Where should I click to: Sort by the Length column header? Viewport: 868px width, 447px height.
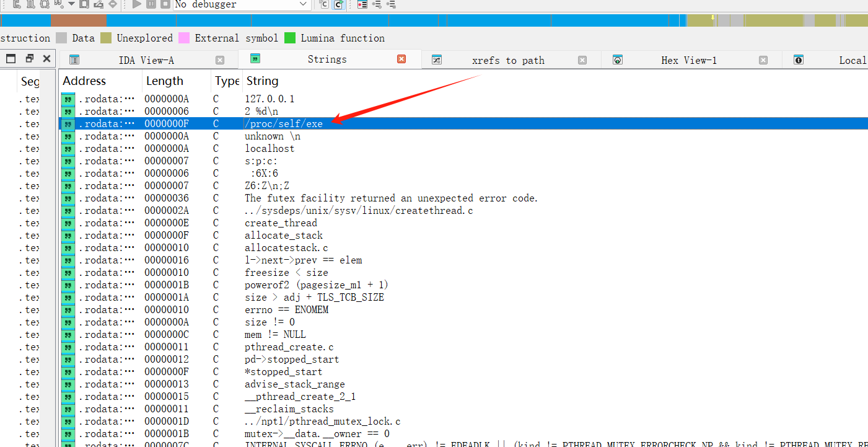click(176, 81)
